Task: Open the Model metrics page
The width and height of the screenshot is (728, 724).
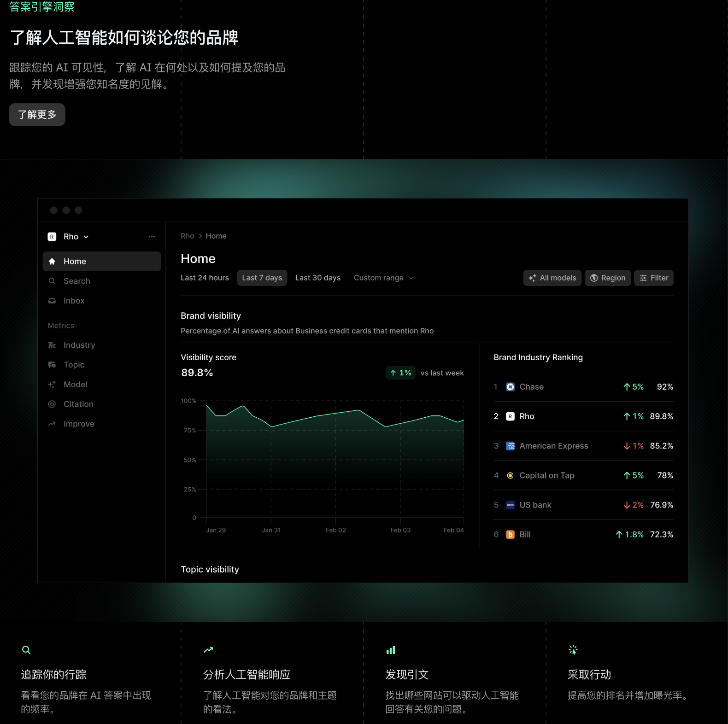Action: 75,385
